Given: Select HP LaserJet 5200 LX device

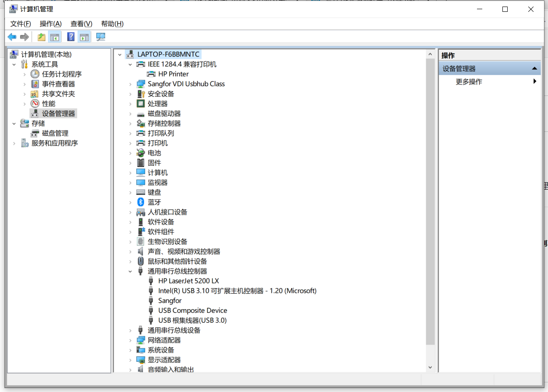Looking at the screenshot, I should pos(189,281).
